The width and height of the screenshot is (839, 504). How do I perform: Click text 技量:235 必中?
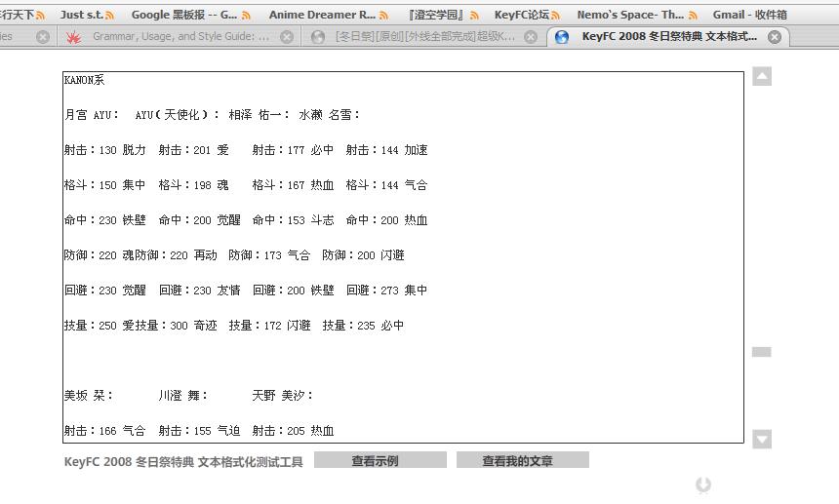(x=363, y=326)
